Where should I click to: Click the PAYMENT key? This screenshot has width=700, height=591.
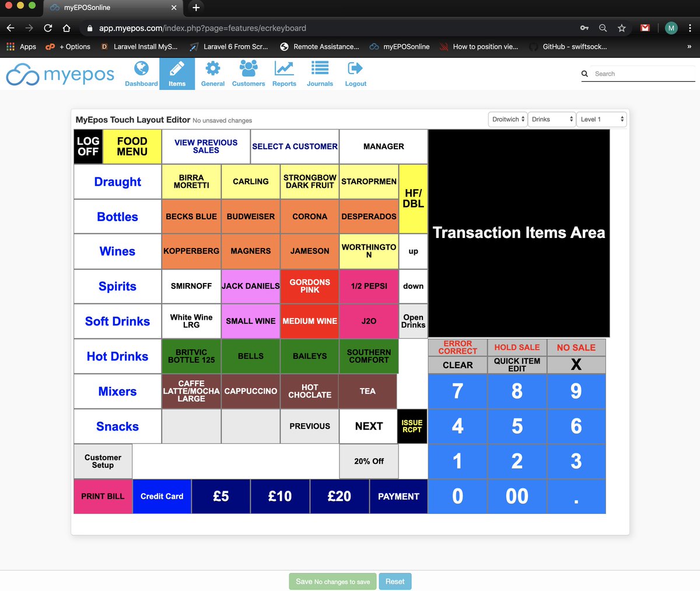pos(398,496)
